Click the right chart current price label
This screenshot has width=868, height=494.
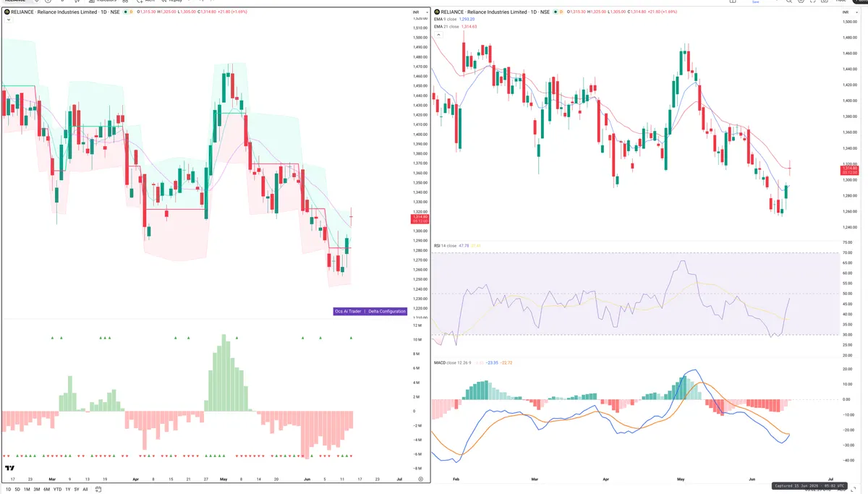tap(849, 171)
